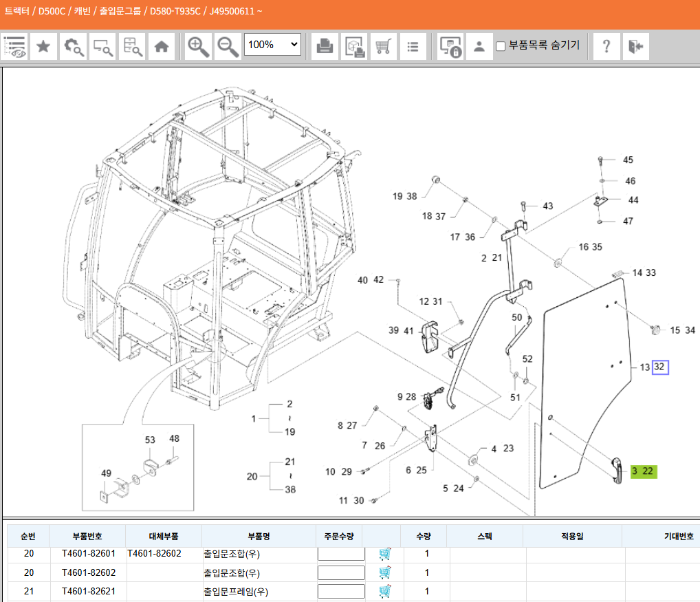700x602 pixels.
Task: Zoom in with the magnifier plus icon
Action: [199, 46]
